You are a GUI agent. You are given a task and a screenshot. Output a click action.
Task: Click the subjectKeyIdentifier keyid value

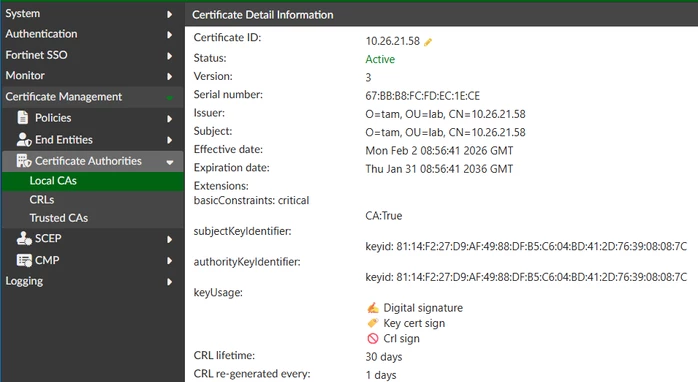tap(526, 246)
